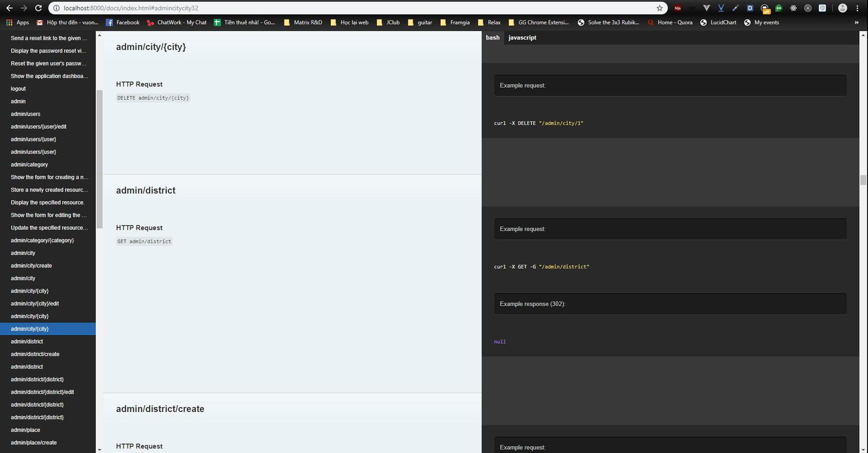Open the logout sidebar entry
This screenshot has width=868, height=453.
(x=48, y=89)
